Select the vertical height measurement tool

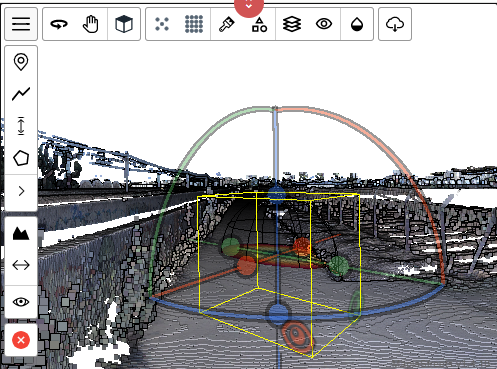point(21,126)
